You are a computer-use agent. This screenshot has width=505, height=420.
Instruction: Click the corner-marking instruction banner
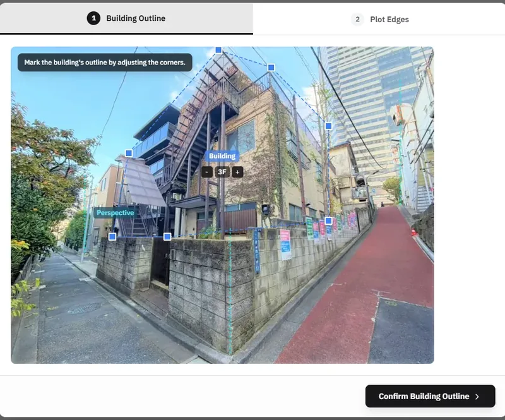coord(104,63)
